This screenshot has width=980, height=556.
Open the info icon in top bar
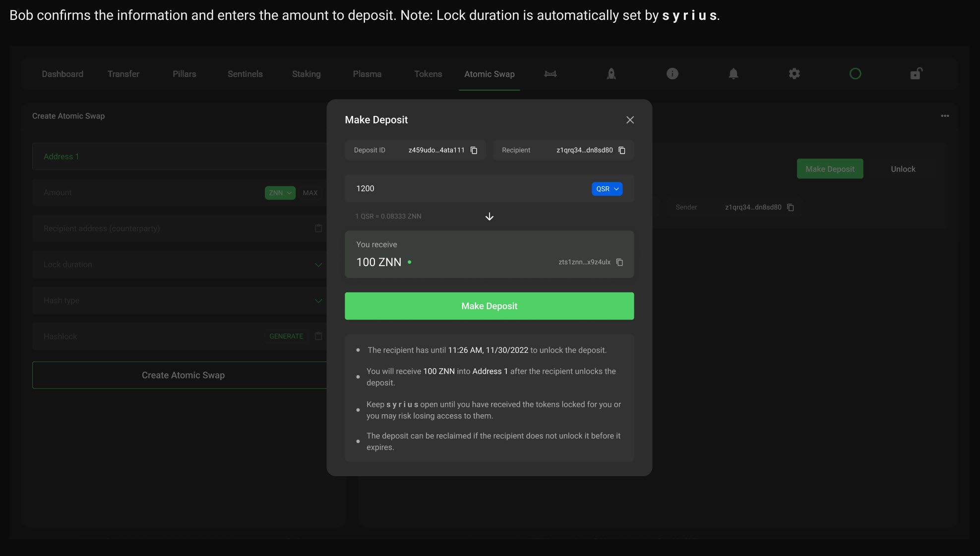tap(672, 74)
